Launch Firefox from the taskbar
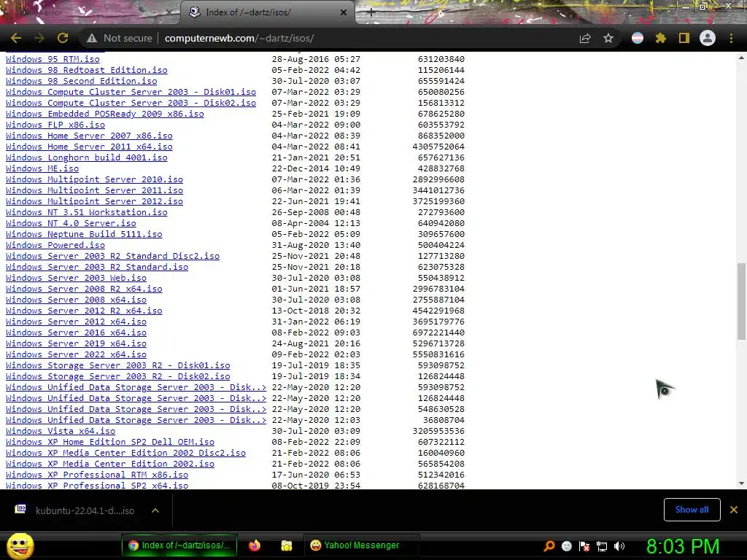The image size is (747, 560). [x=255, y=545]
